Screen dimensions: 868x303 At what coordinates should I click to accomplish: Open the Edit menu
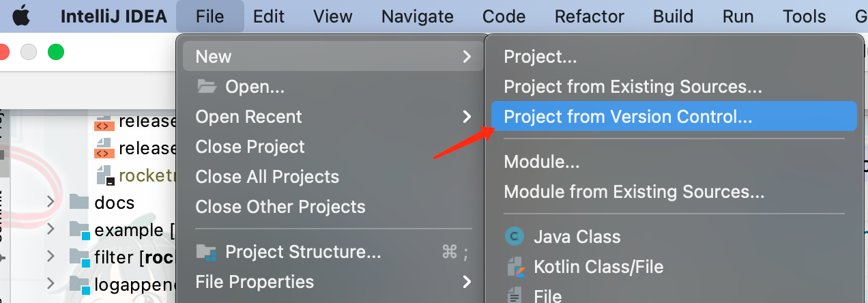269,16
